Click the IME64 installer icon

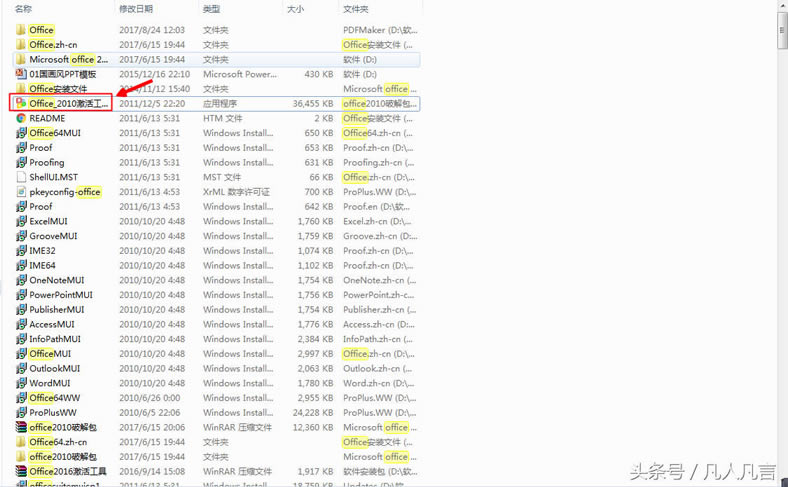[21, 265]
